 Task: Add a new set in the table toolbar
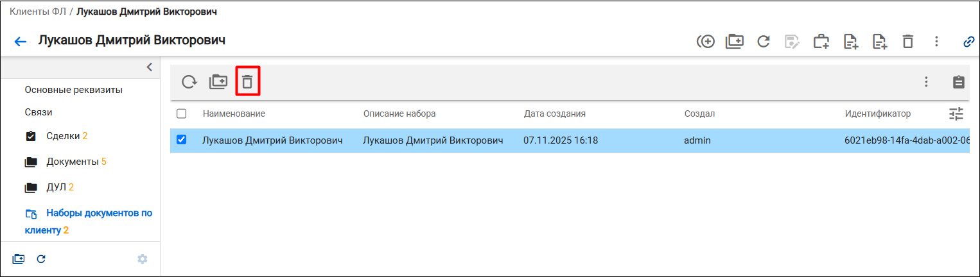point(218,82)
